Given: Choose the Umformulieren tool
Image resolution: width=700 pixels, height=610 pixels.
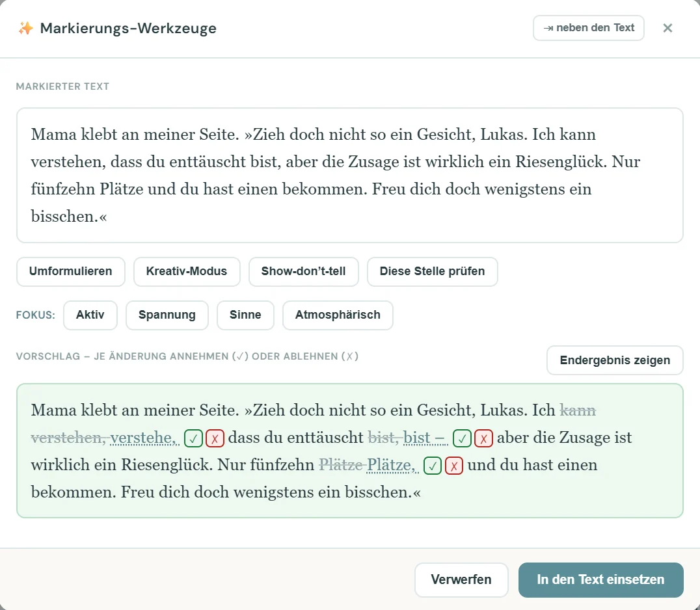Looking at the screenshot, I should (x=70, y=271).
